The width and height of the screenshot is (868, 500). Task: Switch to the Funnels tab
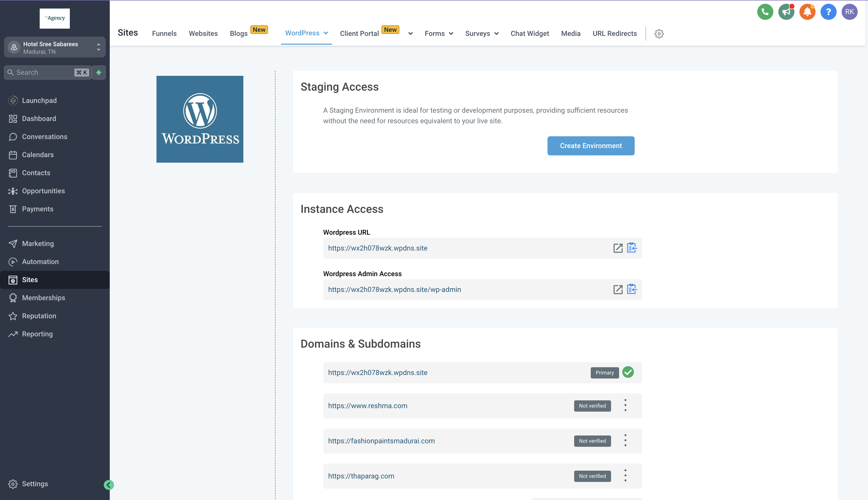164,34
